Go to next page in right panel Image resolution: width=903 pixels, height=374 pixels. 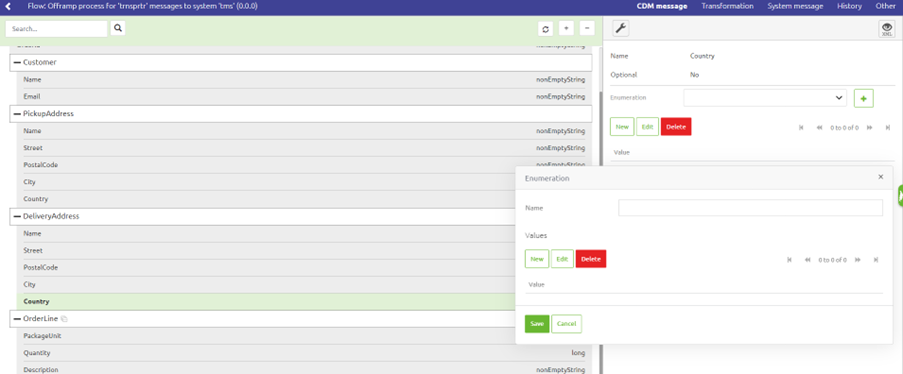870,128
